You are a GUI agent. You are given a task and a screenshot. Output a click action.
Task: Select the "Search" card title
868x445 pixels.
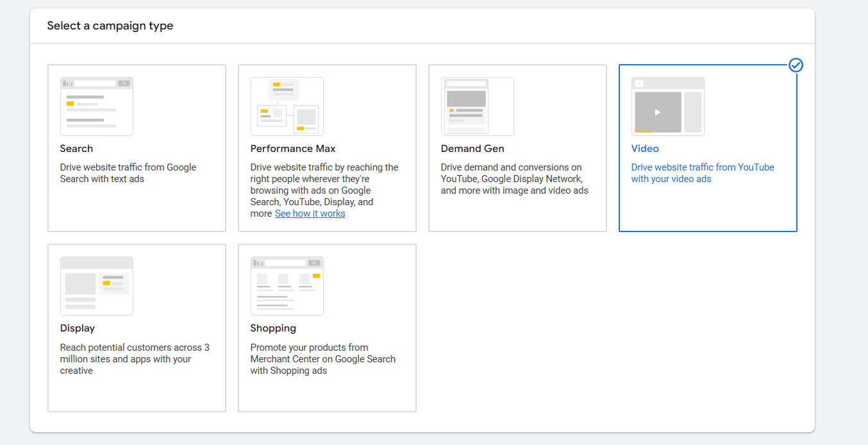pyautogui.click(x=76, y=149)
